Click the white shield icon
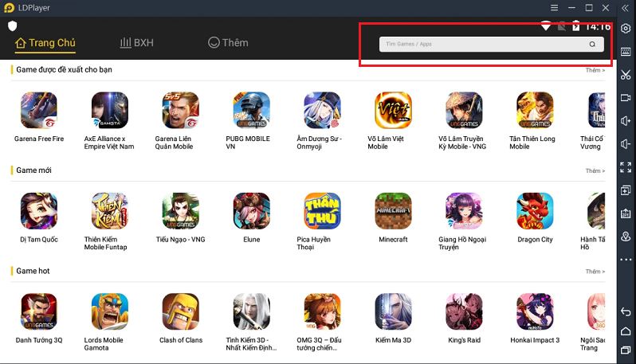Screen dimensions: 636x364 (x=13, y=26)
